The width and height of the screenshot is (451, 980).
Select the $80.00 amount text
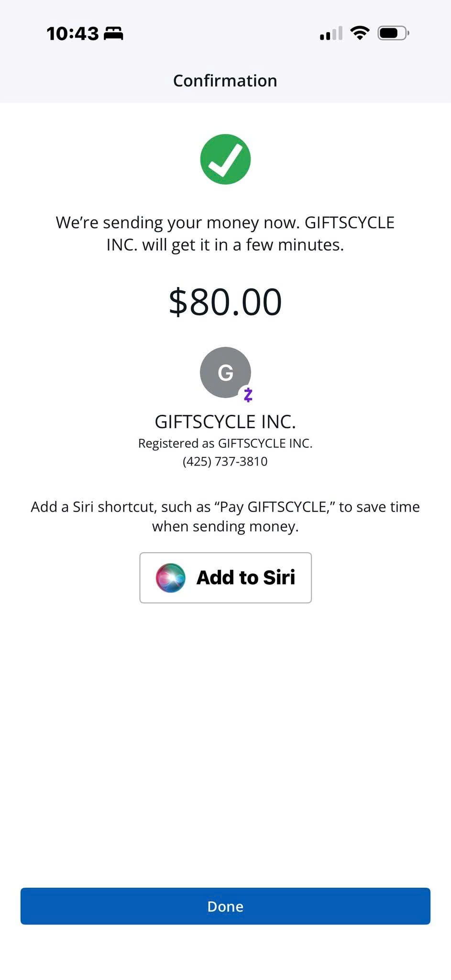pyautogui.click(x=225, y=302)
